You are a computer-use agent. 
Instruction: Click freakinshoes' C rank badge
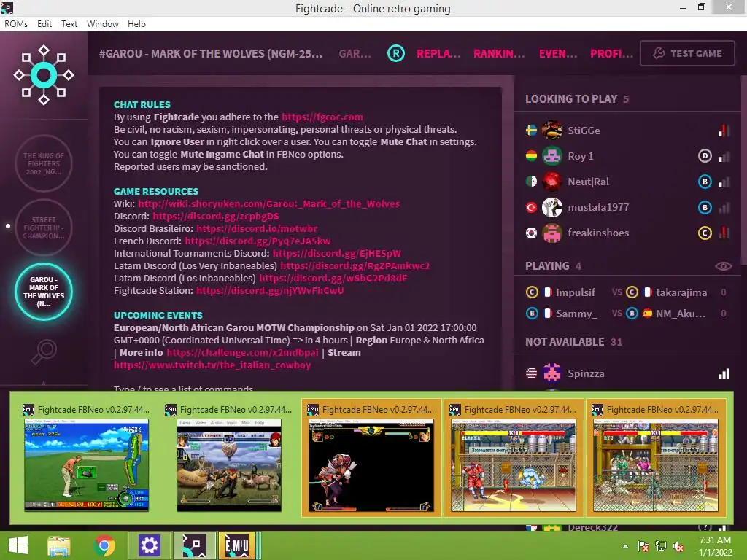click(705, 233)
